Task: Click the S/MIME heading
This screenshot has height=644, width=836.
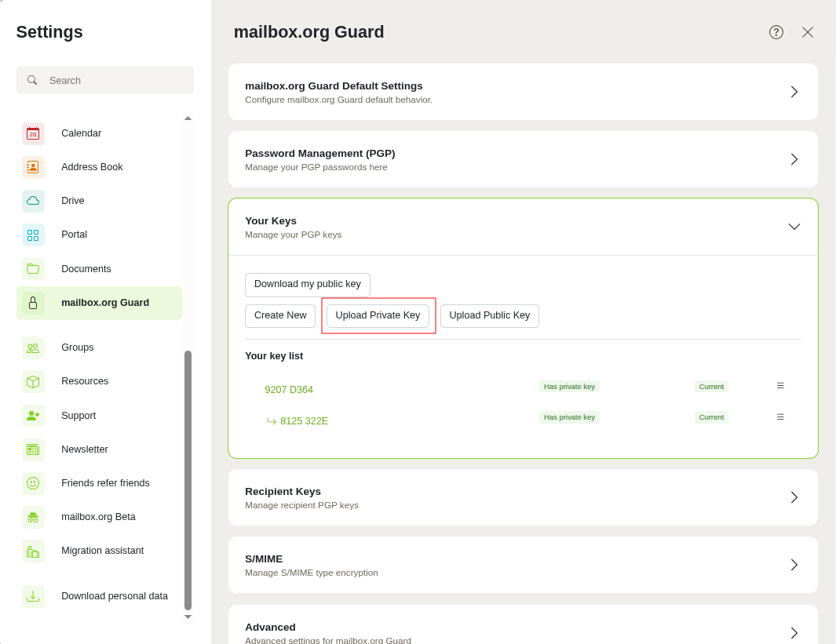Action: click(x=264, y=558)
